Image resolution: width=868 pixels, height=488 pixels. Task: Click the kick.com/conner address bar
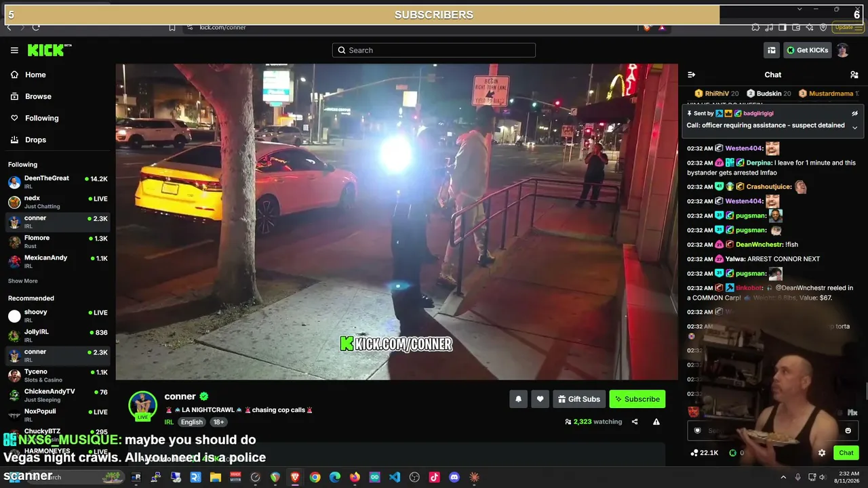pos(414,27)
